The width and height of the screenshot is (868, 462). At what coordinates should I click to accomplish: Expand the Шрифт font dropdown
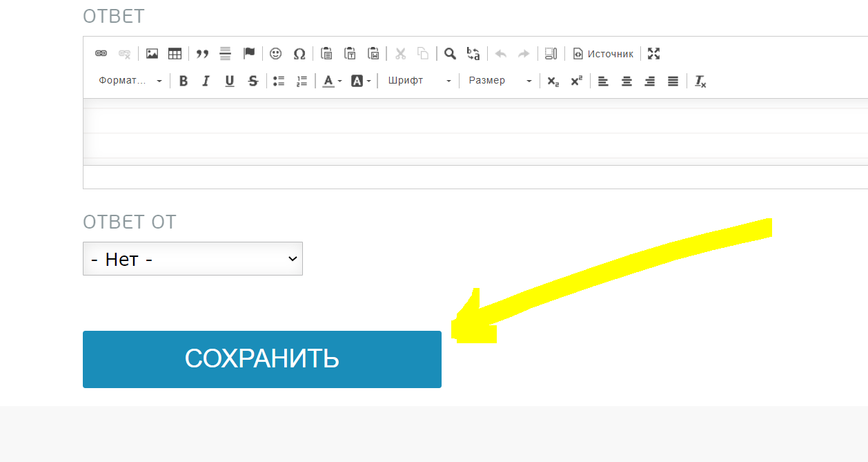pyautogui.click(x=419, y=81)
